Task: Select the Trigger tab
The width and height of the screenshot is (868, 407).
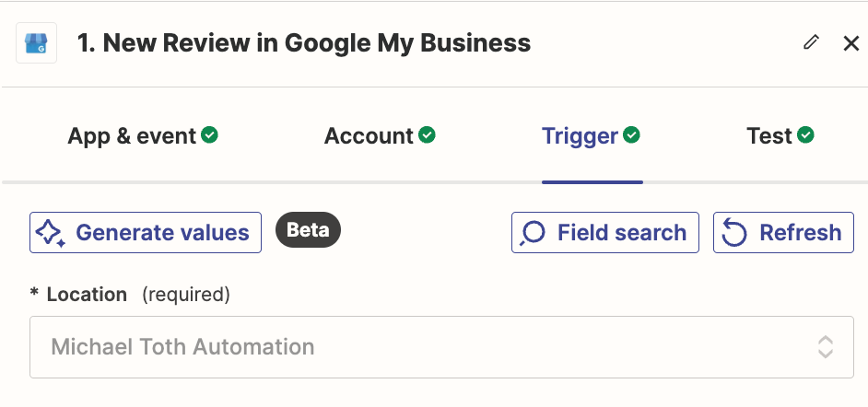Action: click(x=580, y=136)
